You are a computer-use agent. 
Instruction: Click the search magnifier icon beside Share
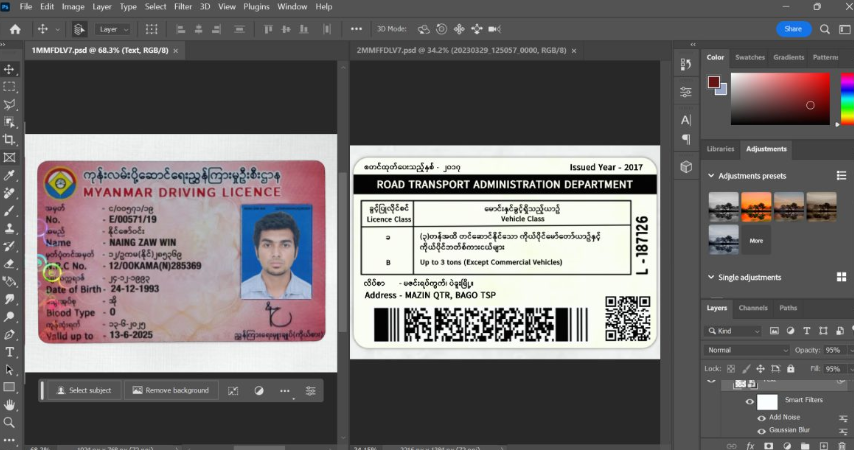pos(825,29)
